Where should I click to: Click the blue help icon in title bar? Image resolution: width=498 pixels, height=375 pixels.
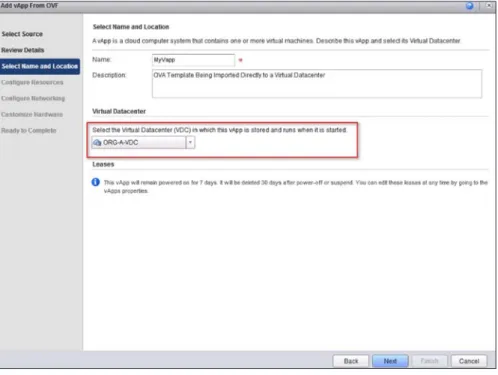[469, 6]
